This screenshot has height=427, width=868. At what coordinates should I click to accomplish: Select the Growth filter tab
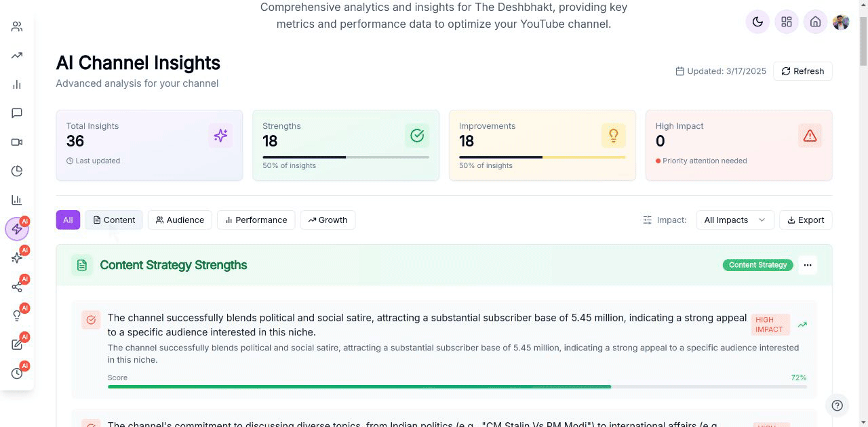click(328, 220)
